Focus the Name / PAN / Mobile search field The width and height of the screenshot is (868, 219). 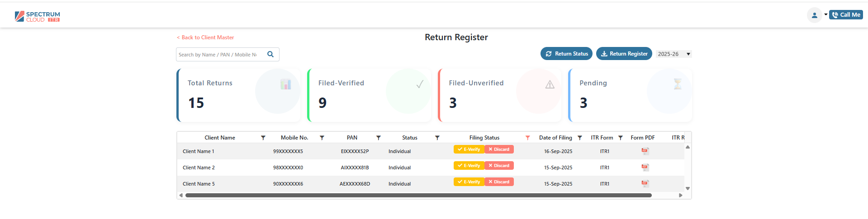[218, 55]
